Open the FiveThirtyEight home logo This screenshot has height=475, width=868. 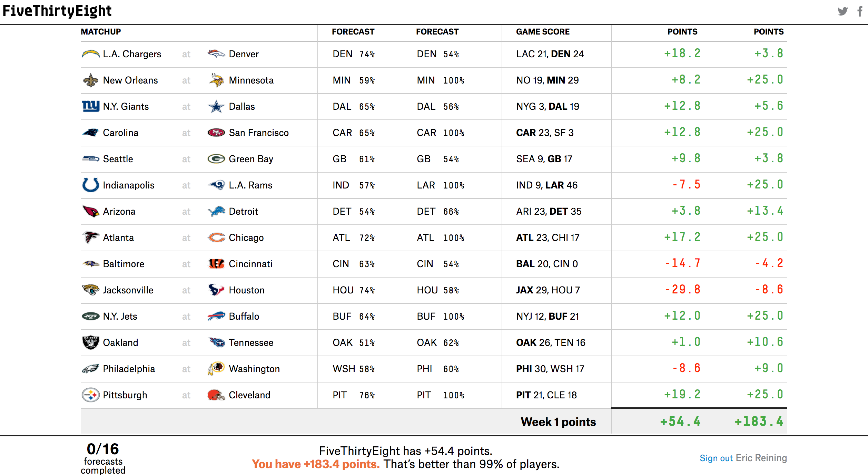point(57,11)
